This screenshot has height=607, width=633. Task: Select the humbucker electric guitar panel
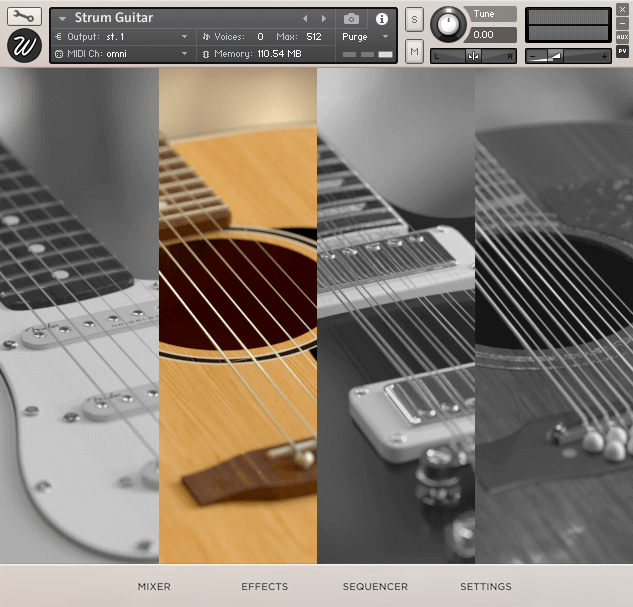[x=396, y=315]
